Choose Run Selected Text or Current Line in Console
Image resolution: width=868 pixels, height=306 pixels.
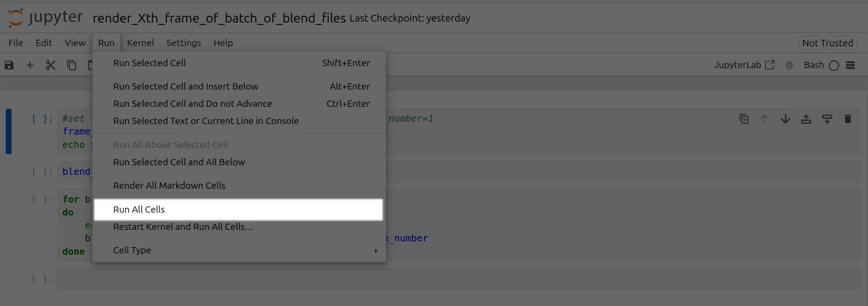pyautogui.click(x=239, y=121)
